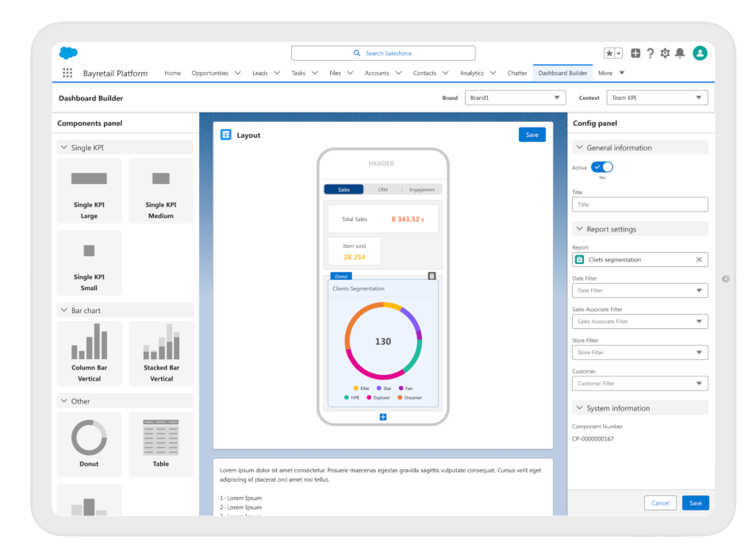Delete the Donut component with trash icon

(432, 276)
